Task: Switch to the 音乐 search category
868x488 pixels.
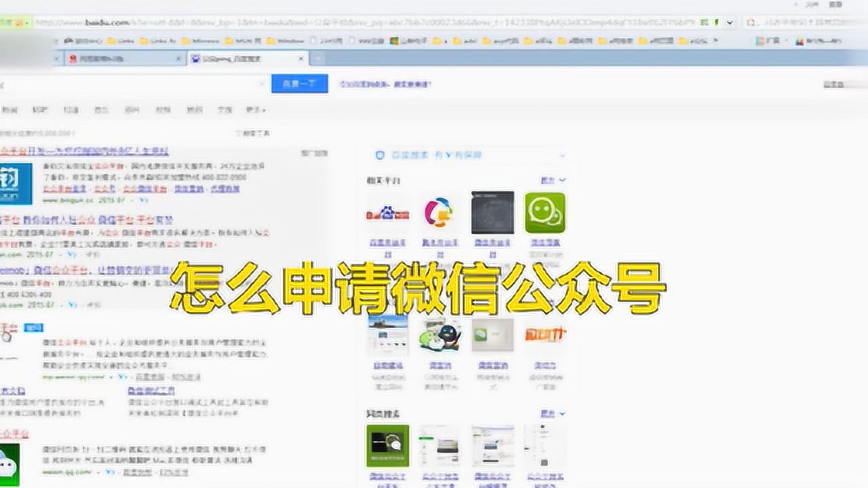Action: (102, 110)
